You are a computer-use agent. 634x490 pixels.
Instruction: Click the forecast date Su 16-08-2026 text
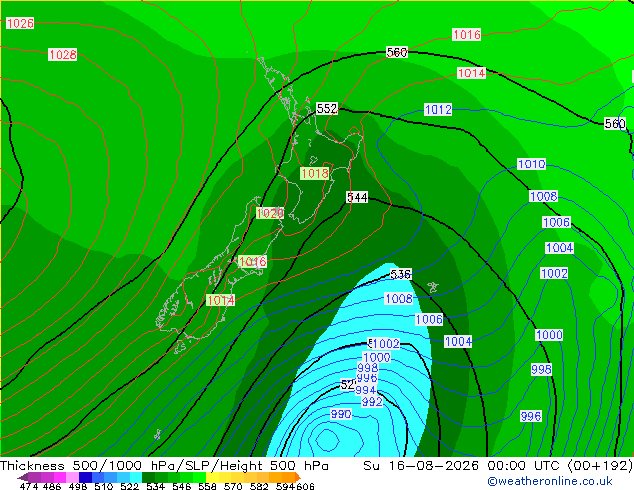[x=422, y=466]
